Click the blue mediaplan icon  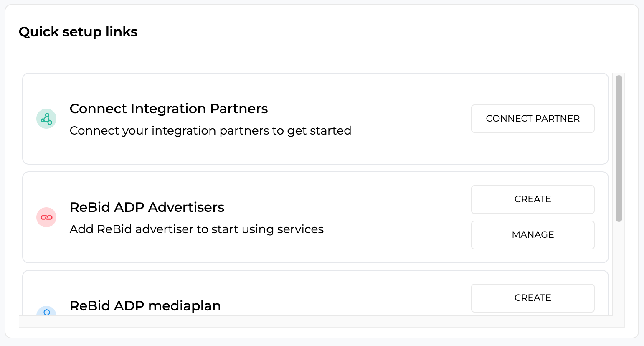coord(46,310)
